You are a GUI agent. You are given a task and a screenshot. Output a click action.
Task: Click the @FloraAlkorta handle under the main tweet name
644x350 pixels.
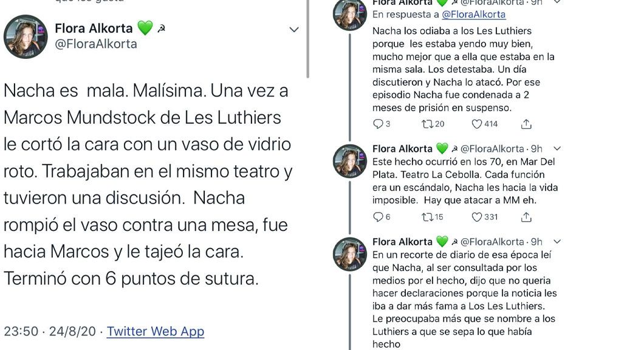coord(96,44)
